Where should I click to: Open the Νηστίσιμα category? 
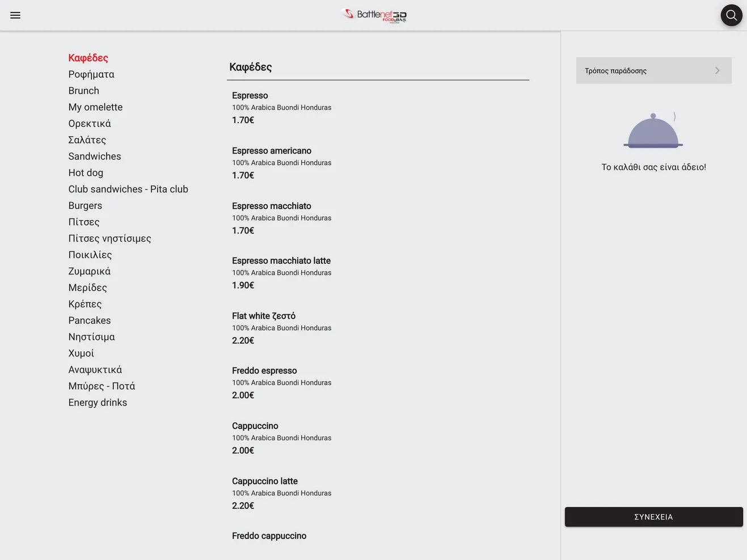tap(91, 338)
